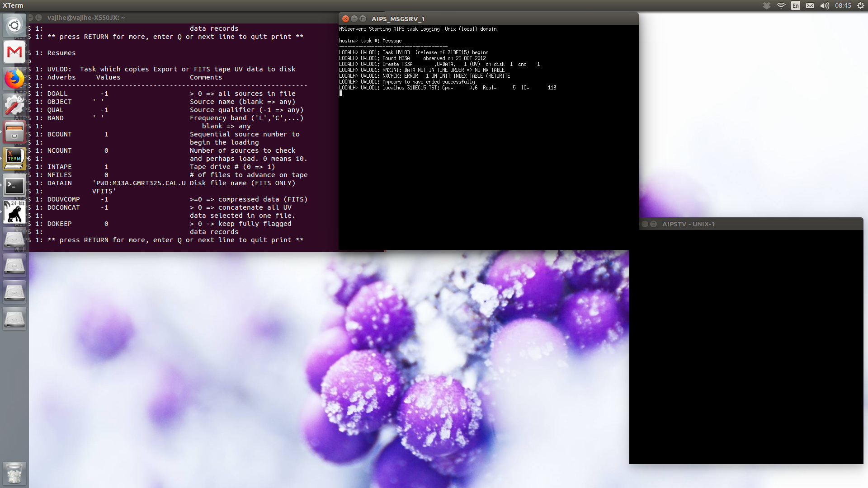This screenshot has height=488, width=868.
Task: Open the GNOME Terminal launcher icon
Action: [14, 185]
